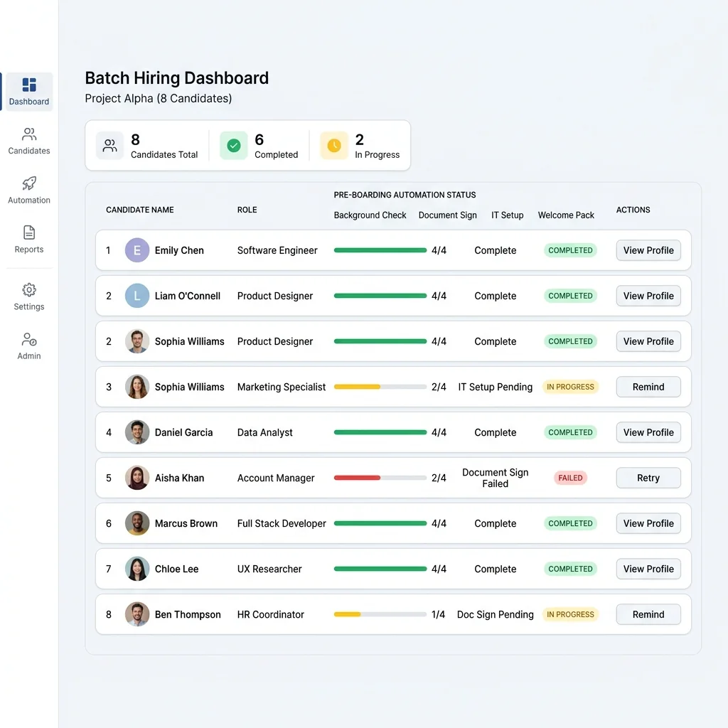
Task: Click Liam O'Connell's blue L avatar
Action: [x=137, y=296]
